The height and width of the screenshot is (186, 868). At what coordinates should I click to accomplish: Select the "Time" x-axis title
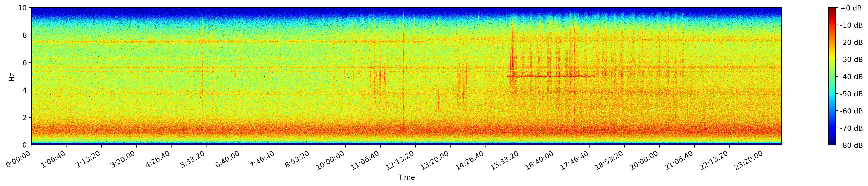(406, 178)
